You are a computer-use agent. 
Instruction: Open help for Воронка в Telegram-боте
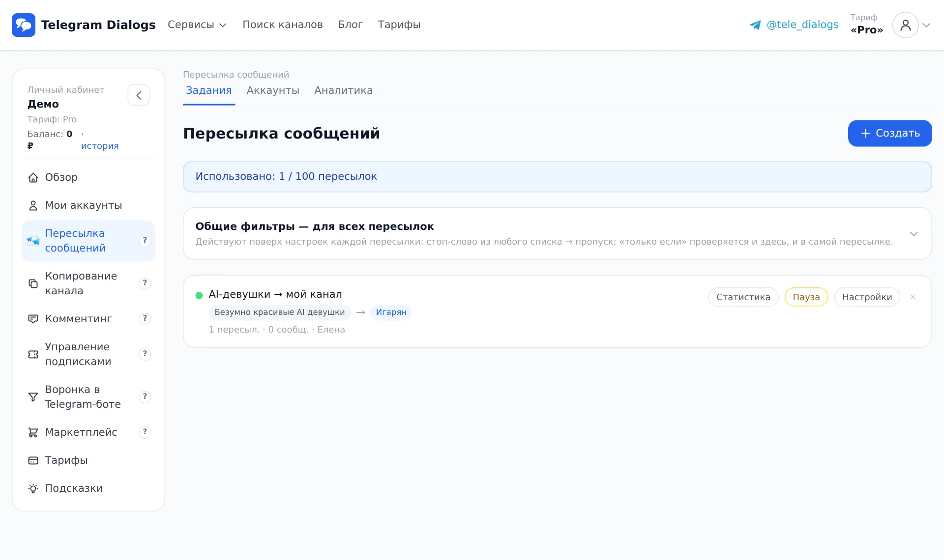[145, 397]
